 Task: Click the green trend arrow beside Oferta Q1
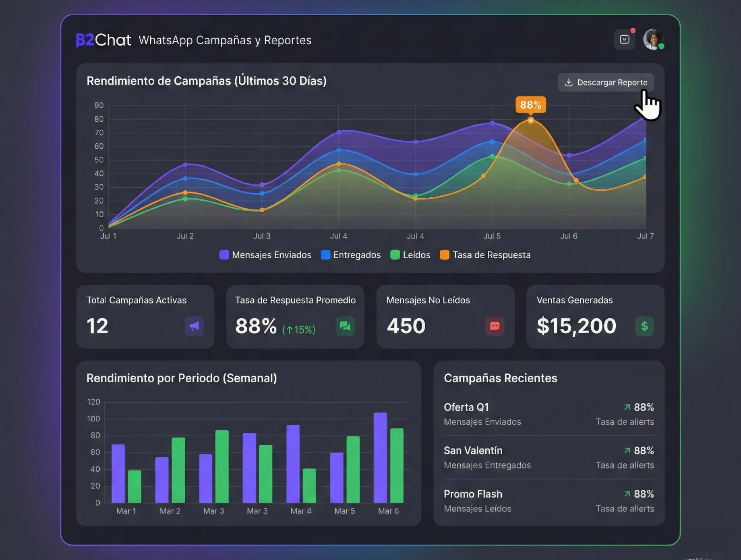point(627,407)
